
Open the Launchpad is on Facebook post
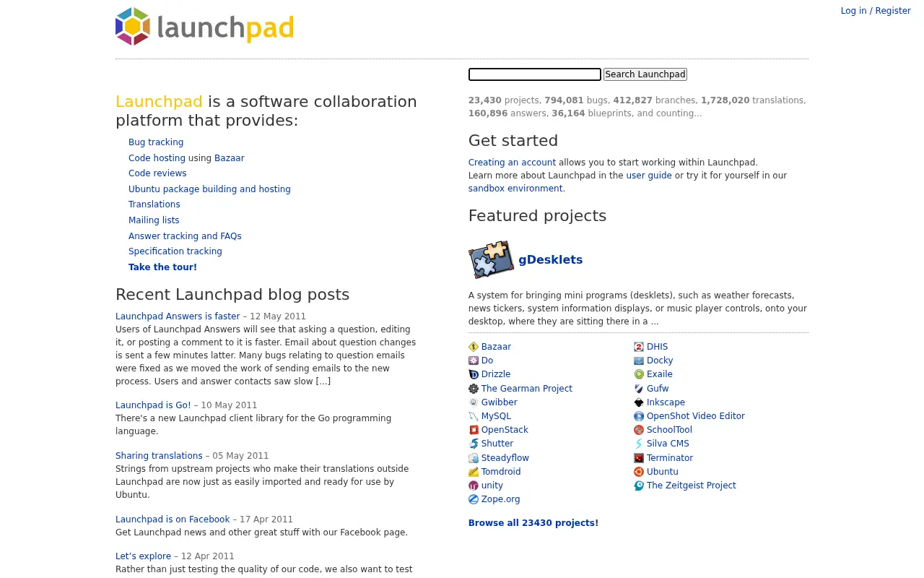click(x=173, y=519)
